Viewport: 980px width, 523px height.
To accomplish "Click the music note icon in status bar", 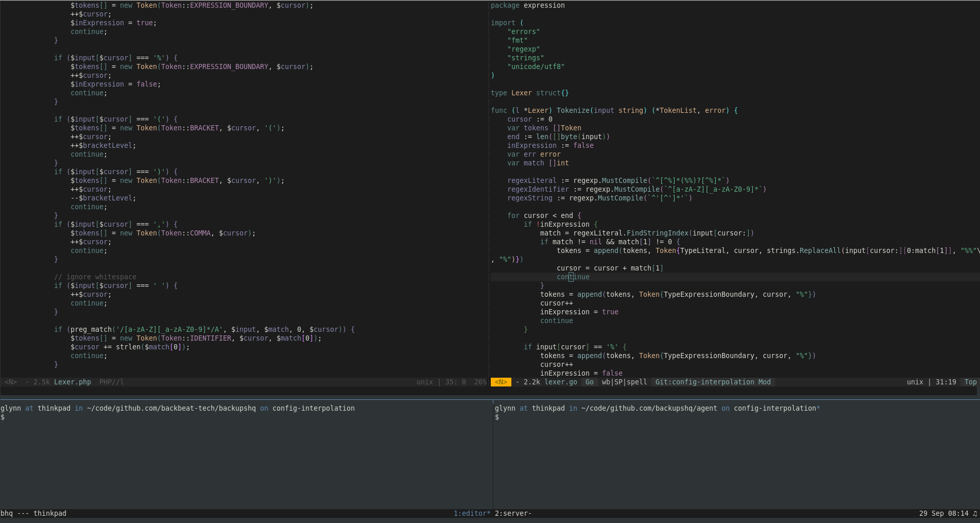I will click(975, 513).
